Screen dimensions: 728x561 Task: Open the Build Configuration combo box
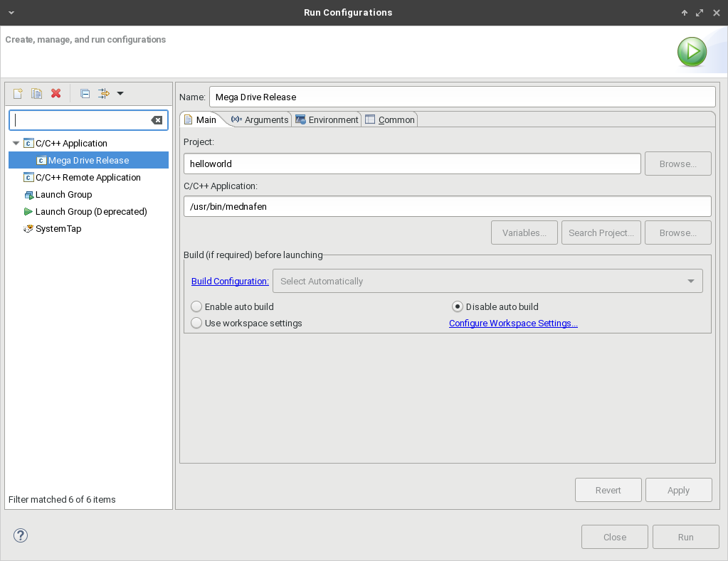[x=487, y=281]
